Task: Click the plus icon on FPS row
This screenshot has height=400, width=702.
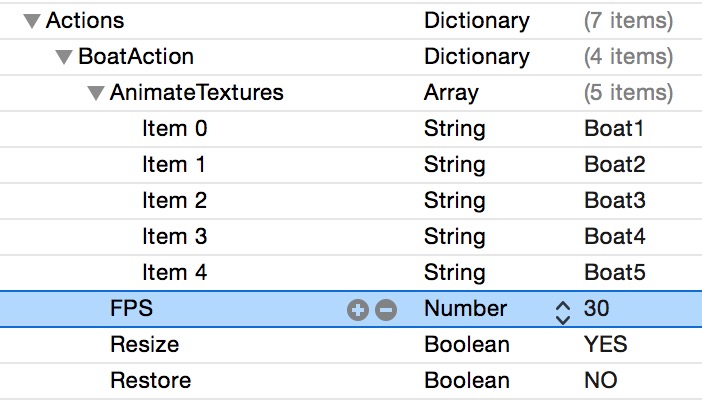Action: 357,310
